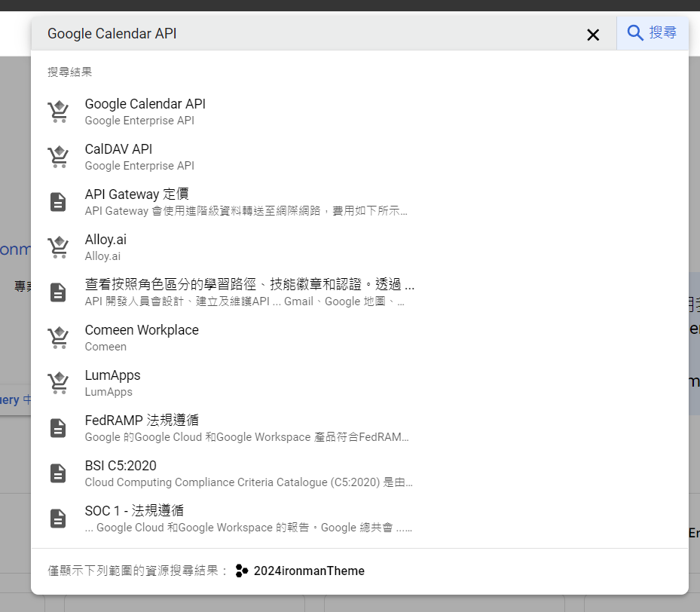Click the API Gateway 會使用進階級資料 description
The image size is (700, 612).
pyautogui.click(x=246, y=211)
